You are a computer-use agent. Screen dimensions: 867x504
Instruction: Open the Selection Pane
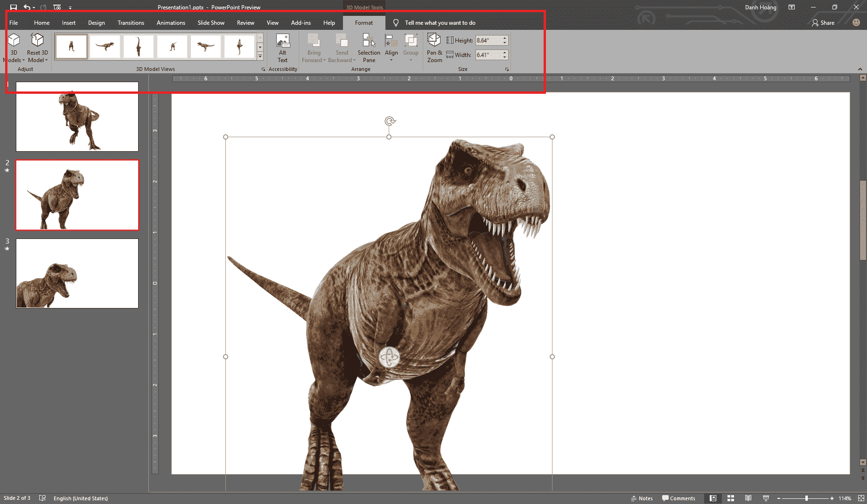[x=369, y=48]
